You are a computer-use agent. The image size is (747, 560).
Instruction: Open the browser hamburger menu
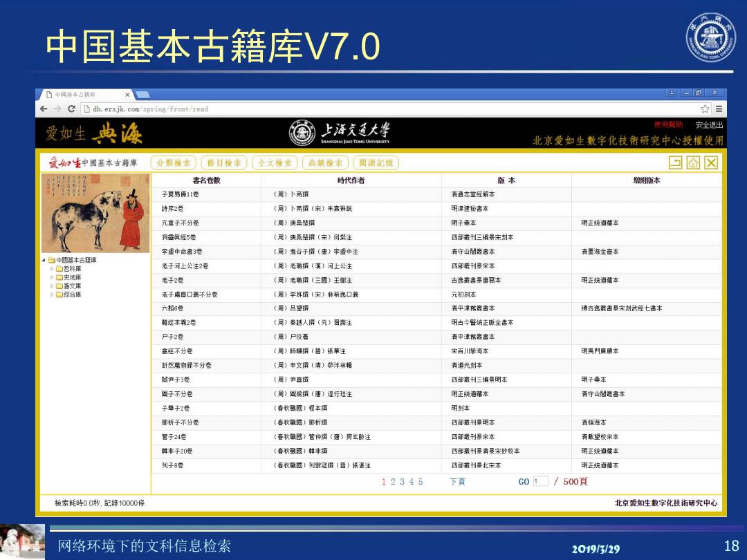719,109
